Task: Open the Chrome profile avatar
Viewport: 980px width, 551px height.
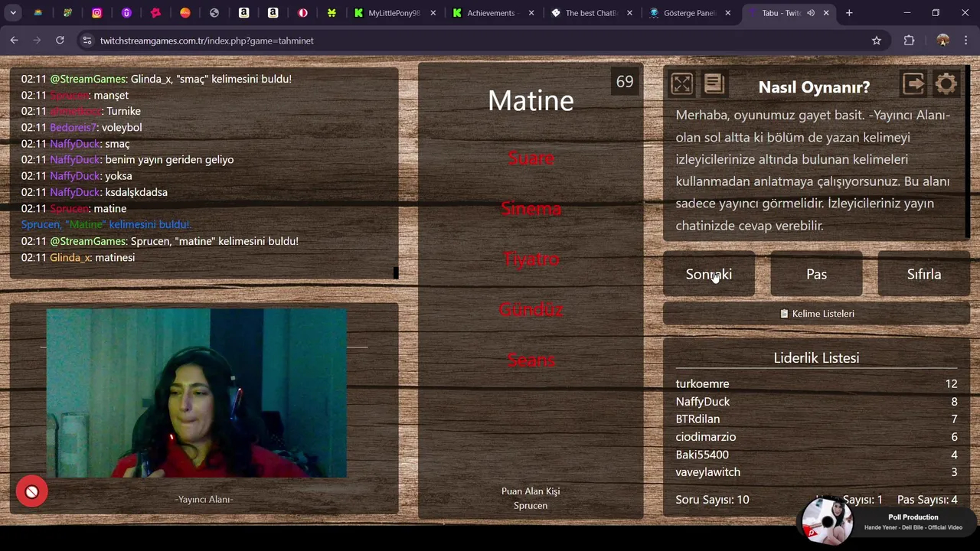Action: pyautogui.click(x=942, y=41)
